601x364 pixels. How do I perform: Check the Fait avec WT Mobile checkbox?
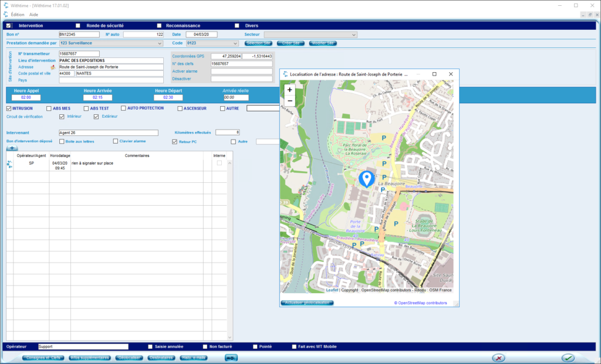[x=294, y=346]
